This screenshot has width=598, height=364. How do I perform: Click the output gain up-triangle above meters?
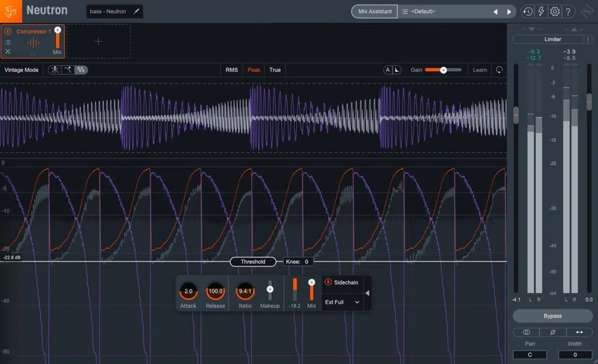tap(574, 29)
